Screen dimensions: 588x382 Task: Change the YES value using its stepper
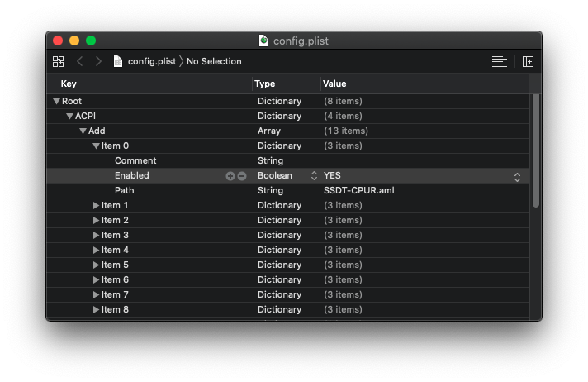coord(517,176)
